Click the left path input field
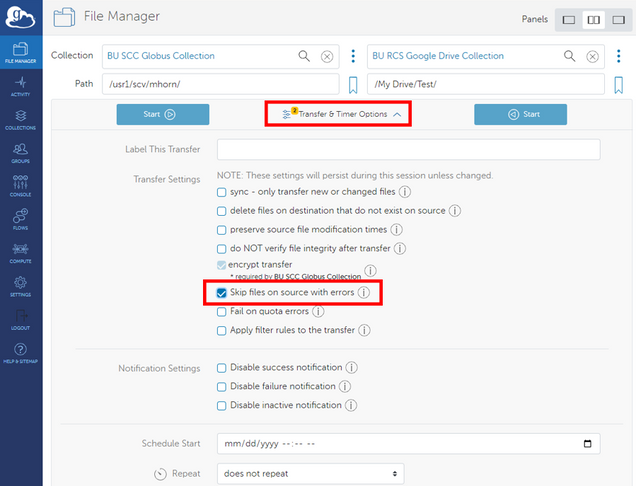 221,84
